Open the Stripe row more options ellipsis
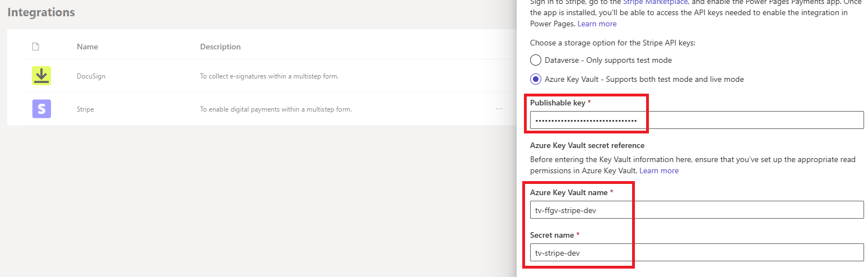Screen dimensions: 868x277 click(499, 109)
